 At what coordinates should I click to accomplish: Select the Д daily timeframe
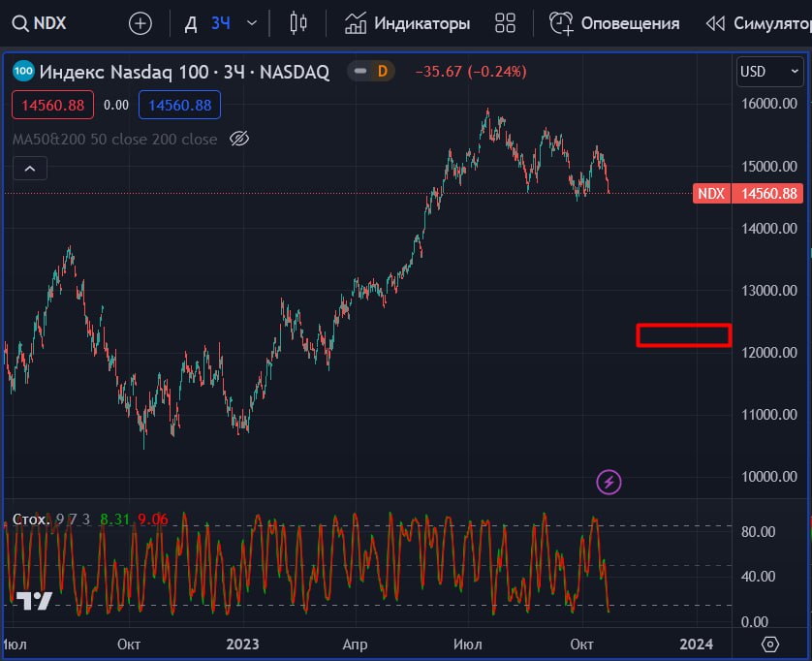pos(191,23)
